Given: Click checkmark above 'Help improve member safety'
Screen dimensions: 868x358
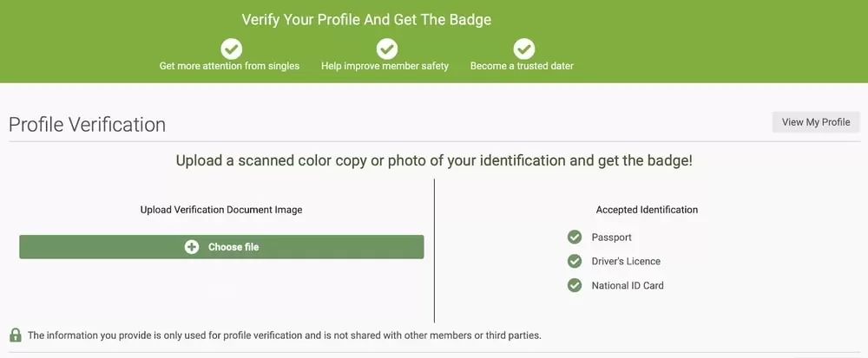Looking at the screenshot, I should click(x=386, y=49).
